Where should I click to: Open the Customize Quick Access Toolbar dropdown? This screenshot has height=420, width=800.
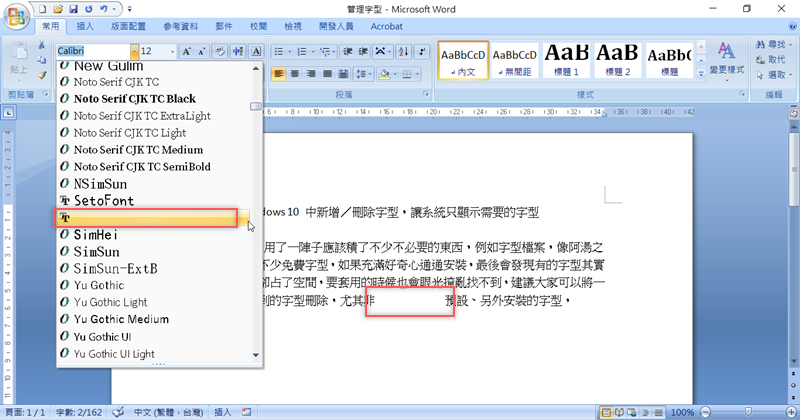(x=130, y=9)
